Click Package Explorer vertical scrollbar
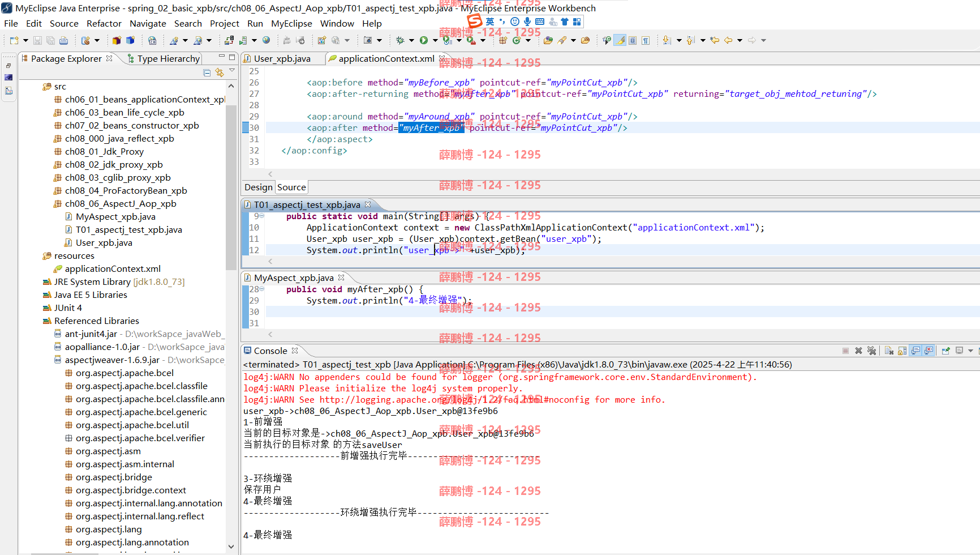The width and height of the screenshot is (980, 555). coord(231,187)
